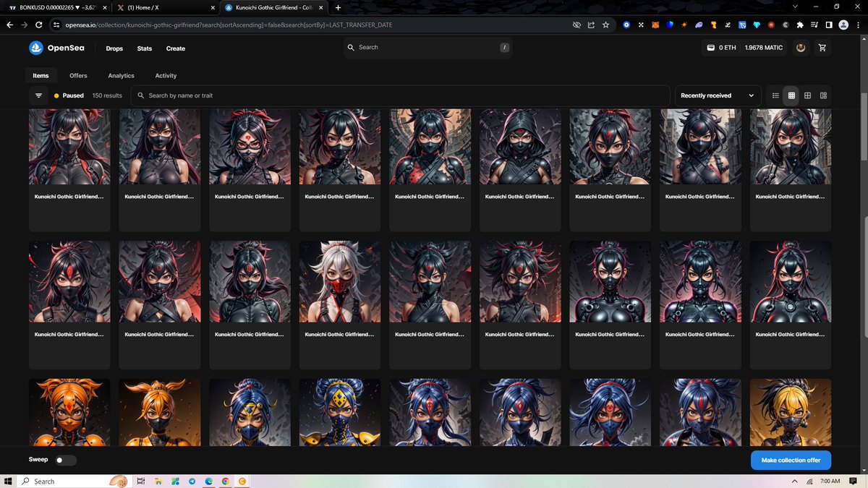The image size is (868, 488).
Task: Click the blue shield extension icon
Action: tap(670, 25)
